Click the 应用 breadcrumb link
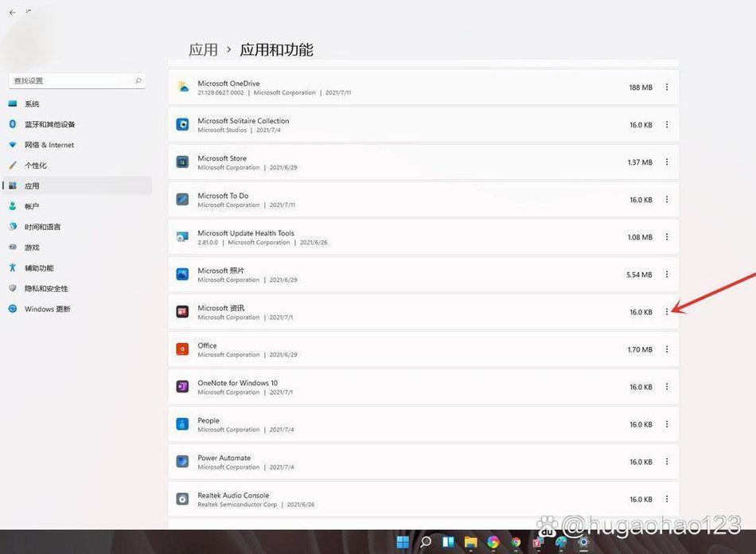 pos(204,49)
